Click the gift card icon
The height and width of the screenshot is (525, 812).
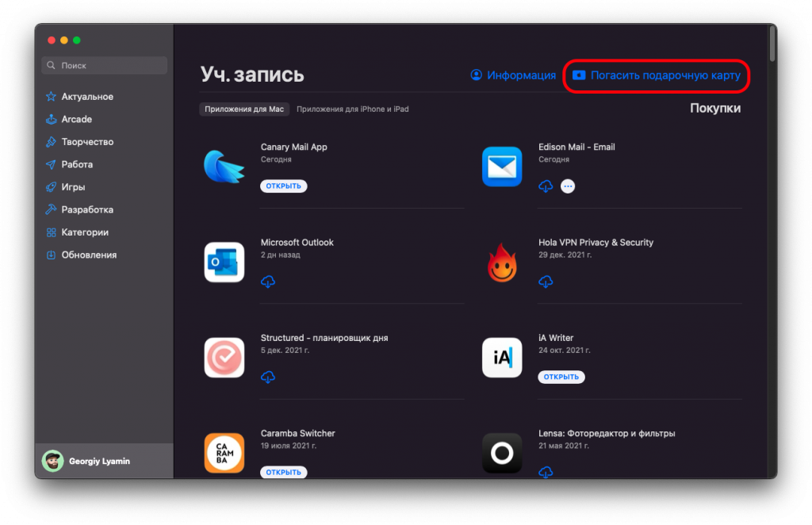579,75
